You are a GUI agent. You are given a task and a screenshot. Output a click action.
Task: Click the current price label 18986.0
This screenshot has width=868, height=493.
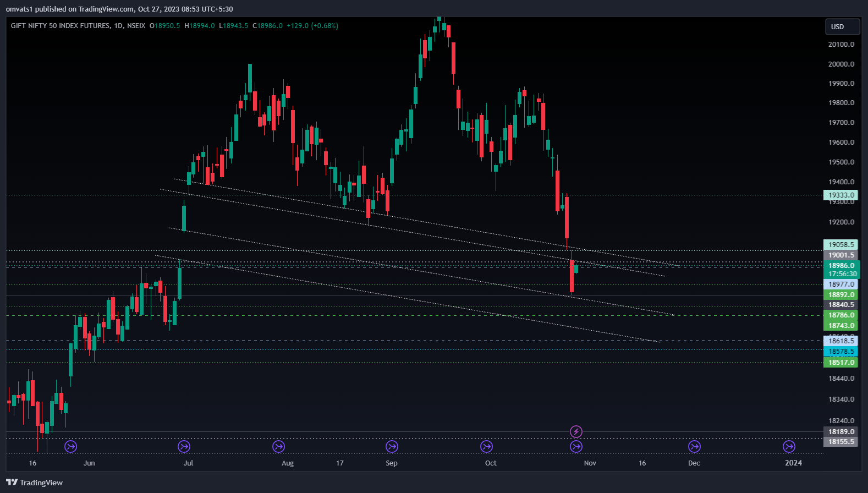tap(841, 265)
